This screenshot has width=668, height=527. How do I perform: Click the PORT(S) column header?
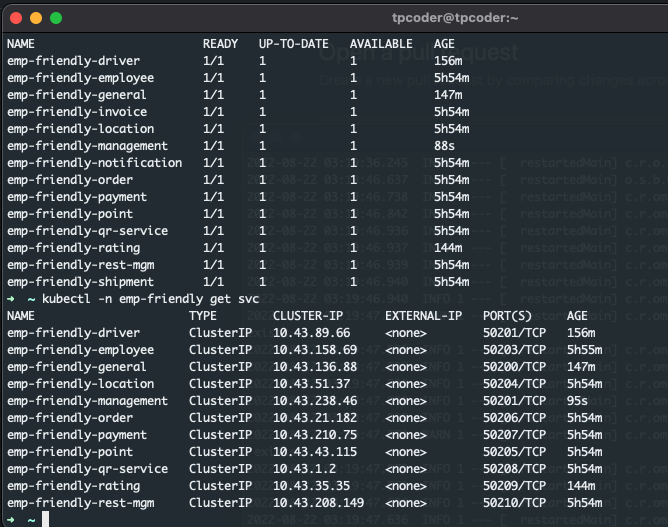pos(507,316)
